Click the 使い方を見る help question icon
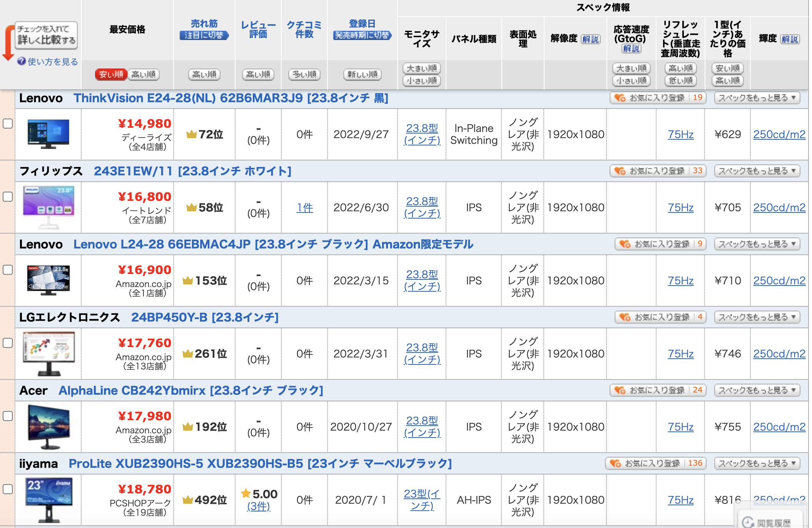This screenshot has width=812, height=528. click(x=22, y=62)
